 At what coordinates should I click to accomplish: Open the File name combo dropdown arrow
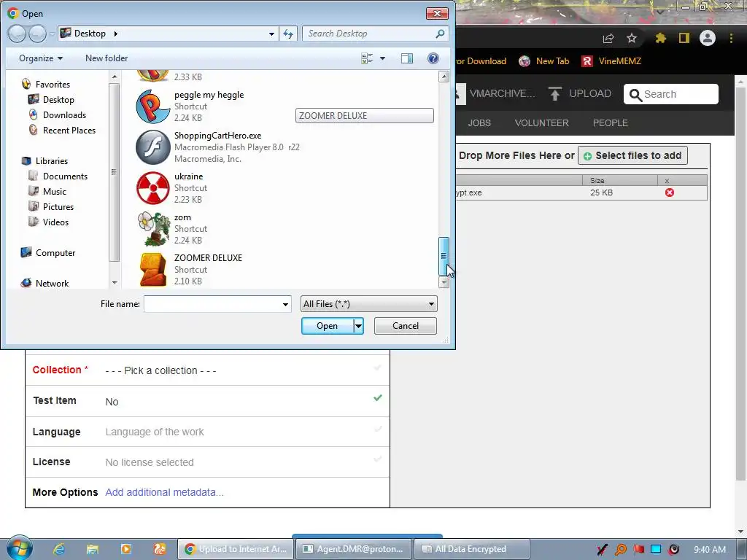[285, 304]
